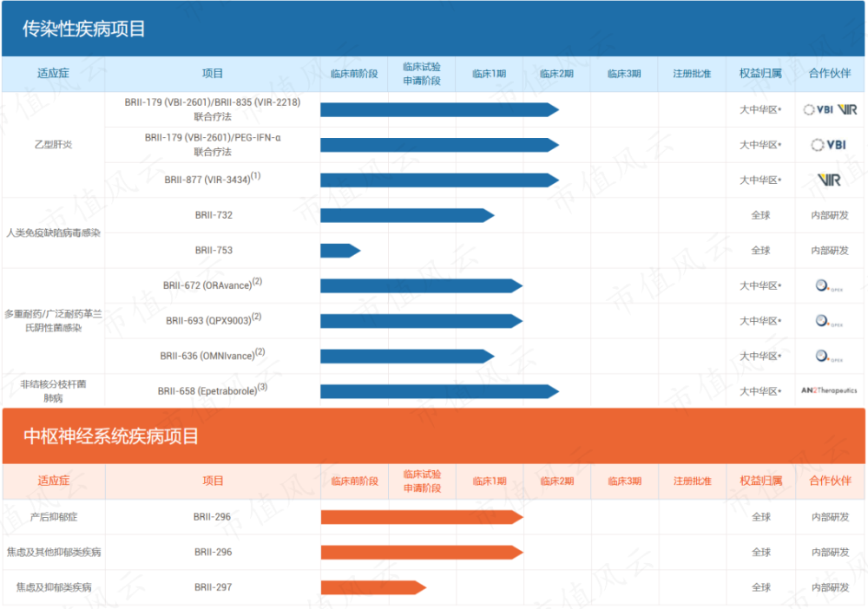Click 产后抑郁症 BRII-296 orange progress bar
The width and height of the screenshot is (868, 609).
click(423, 517)
